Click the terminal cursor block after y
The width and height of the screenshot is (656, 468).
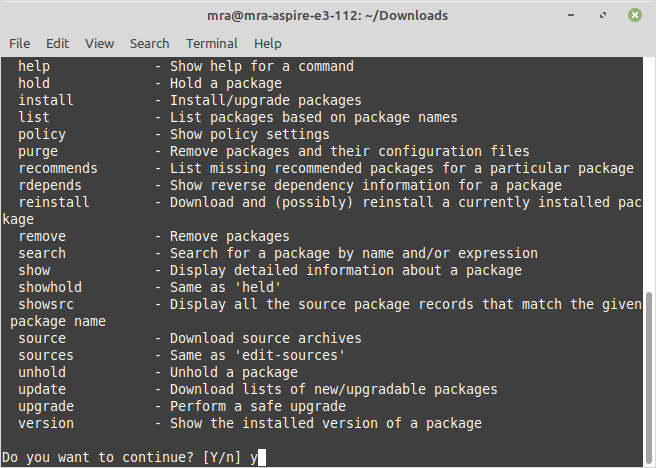tap(262, 457)
